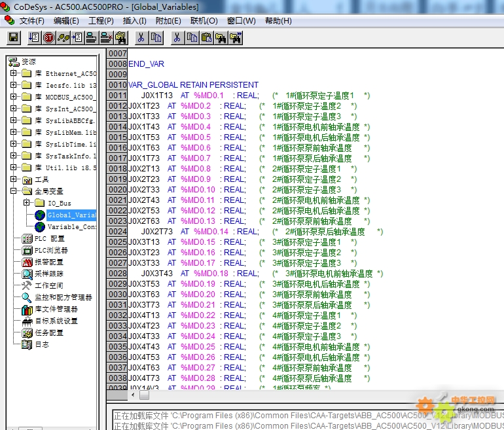Open the 文件(F) menu
The height and width of the screenshot is (430, 504).
(32, 21)
